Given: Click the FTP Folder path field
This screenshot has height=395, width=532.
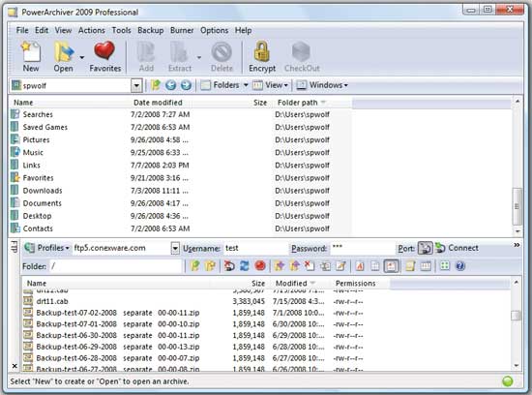Looking at the screenshot, I should (116, 266).
